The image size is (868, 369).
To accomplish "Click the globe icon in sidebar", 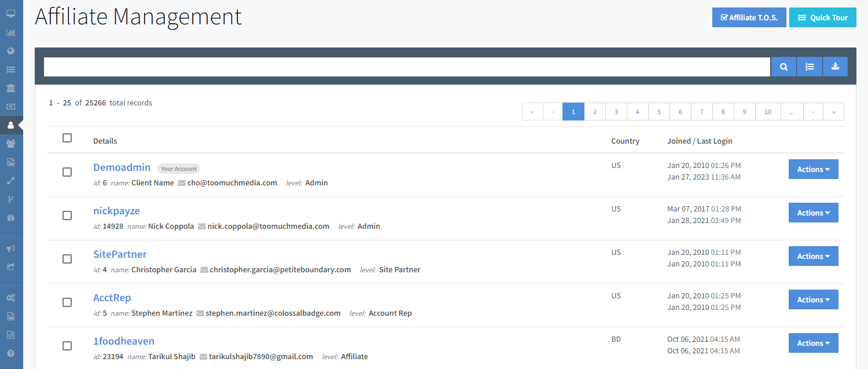I will 10,51.
